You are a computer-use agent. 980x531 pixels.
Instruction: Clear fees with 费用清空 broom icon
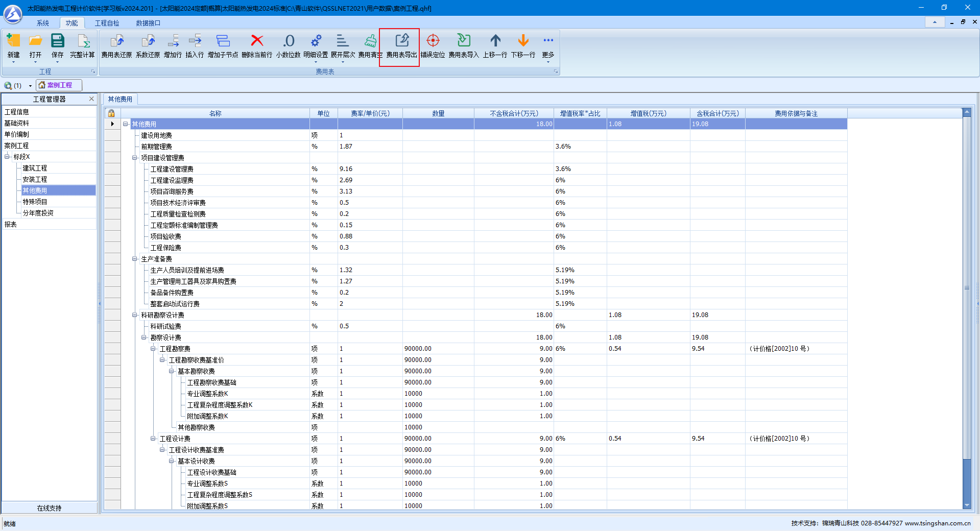click(x=370, y=41)
